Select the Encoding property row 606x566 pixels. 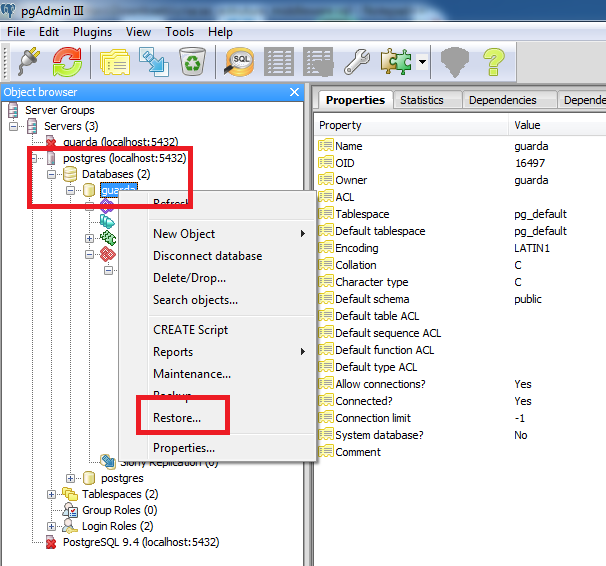coord(460,248)
